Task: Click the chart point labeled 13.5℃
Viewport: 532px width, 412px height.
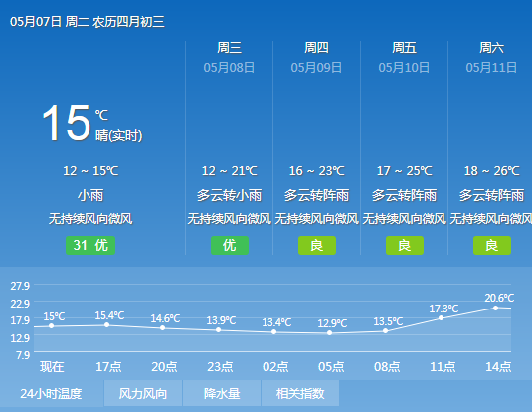Action: [386, 331]
